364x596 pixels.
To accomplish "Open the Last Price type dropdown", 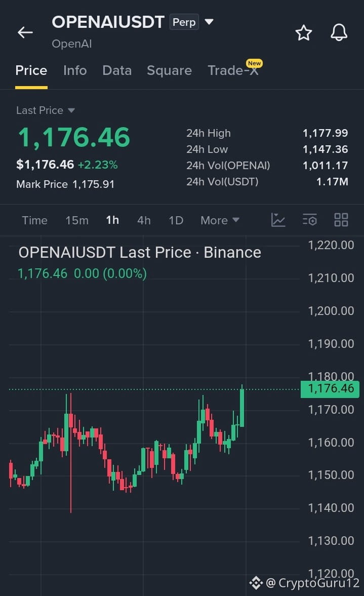I will [x=46, y=110].
